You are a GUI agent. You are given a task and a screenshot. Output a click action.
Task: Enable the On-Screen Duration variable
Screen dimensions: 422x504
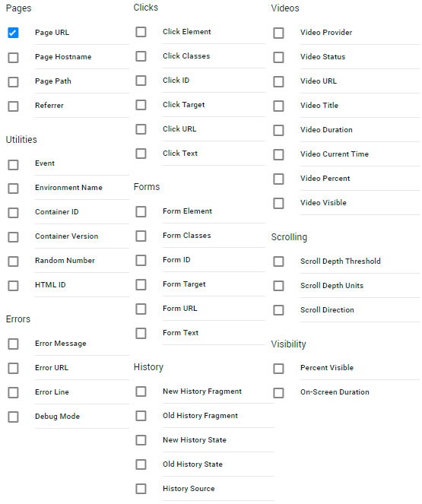278,393
